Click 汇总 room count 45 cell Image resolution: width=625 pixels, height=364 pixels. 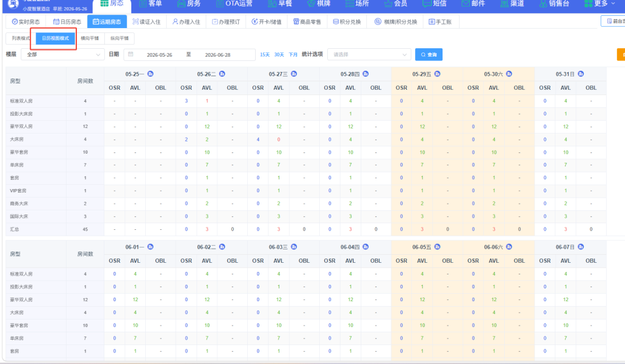(85, 229)
